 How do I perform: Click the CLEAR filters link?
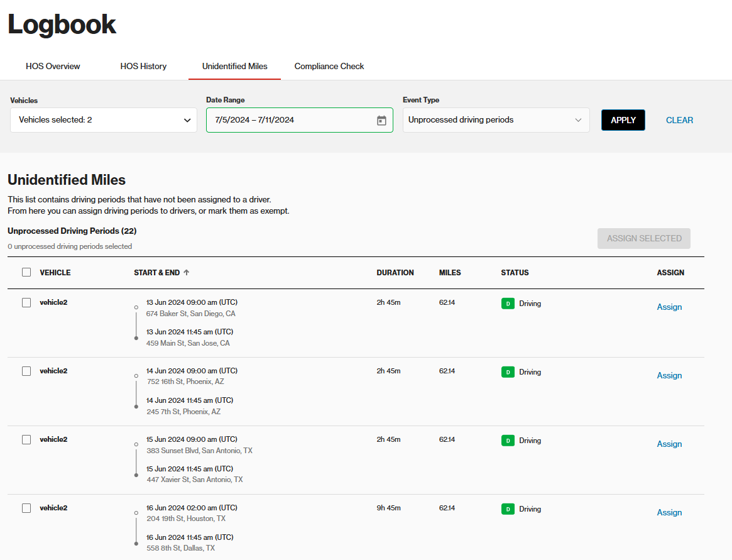point(679,120)
